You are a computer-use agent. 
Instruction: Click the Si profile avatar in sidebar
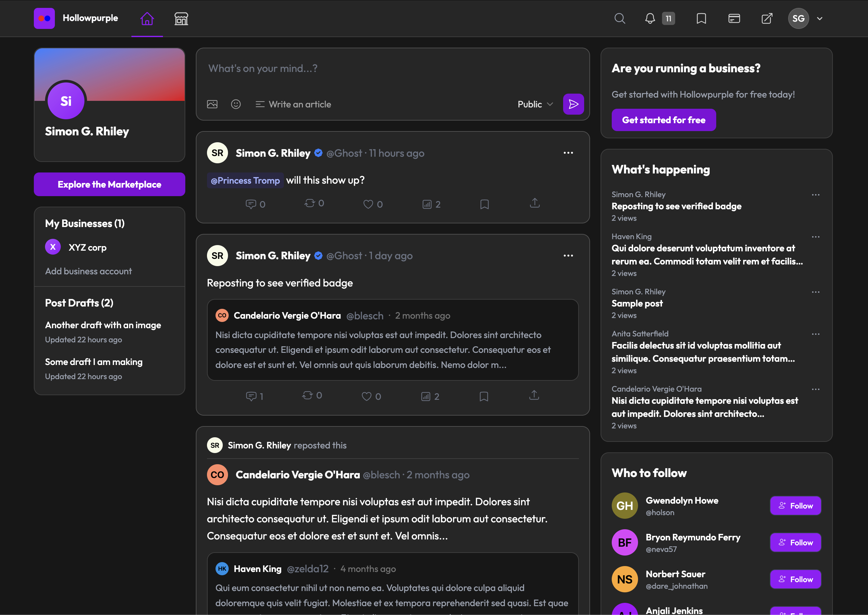(66, 101)
